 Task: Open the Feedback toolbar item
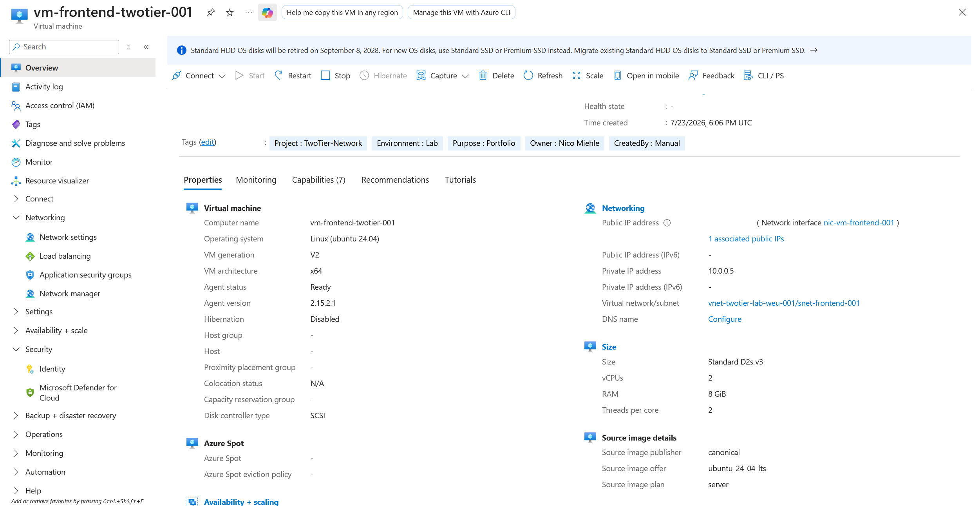(711, 76)
